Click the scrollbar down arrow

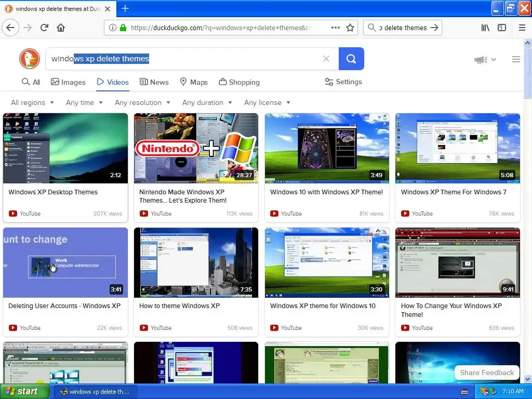pyautogui.click(x=527, y=379)
